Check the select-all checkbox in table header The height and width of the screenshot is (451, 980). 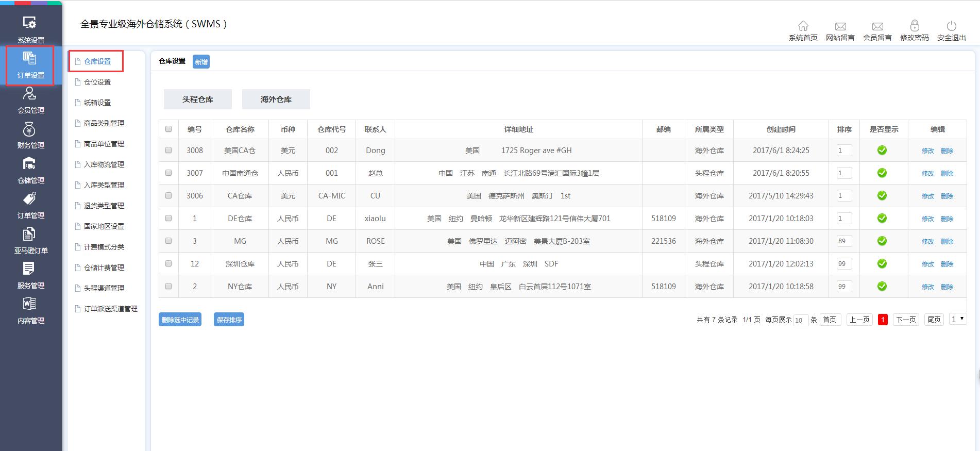168,129
